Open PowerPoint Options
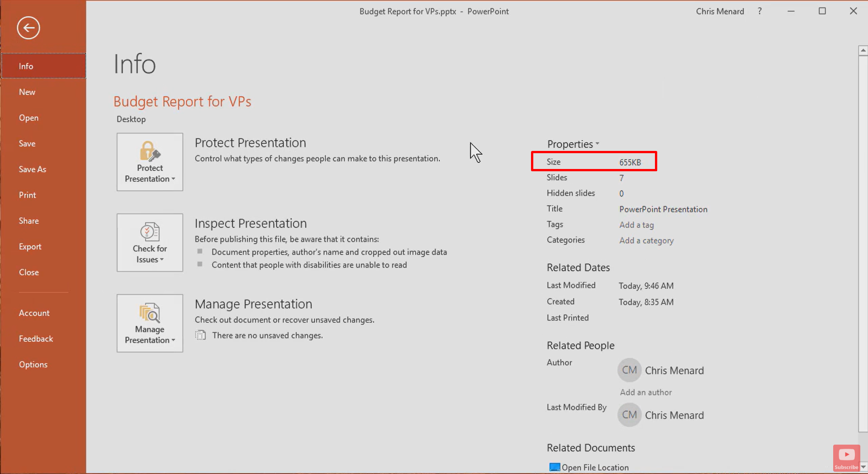Image resolution: width=868 pixels, height=474 pixels. click(x=33, y=364)
